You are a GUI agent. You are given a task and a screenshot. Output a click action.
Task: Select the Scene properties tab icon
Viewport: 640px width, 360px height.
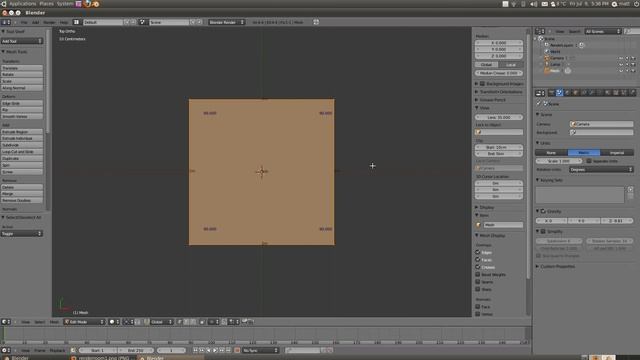559,93
